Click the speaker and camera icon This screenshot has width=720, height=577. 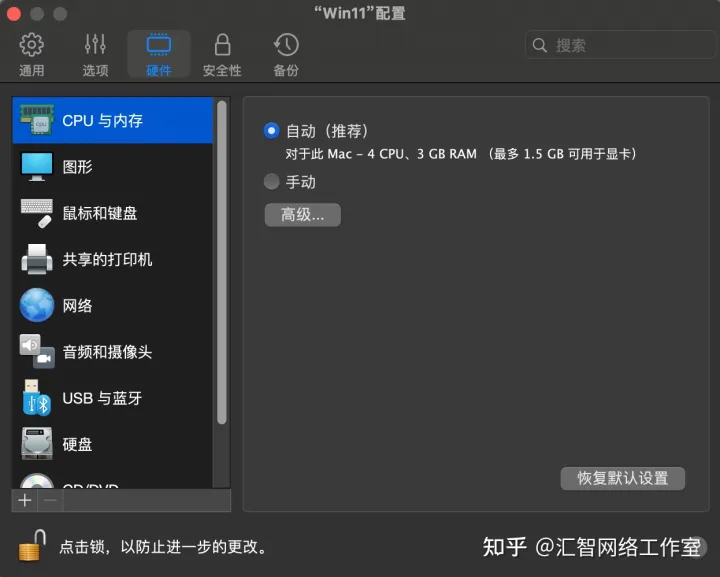[x=37, y=351]
